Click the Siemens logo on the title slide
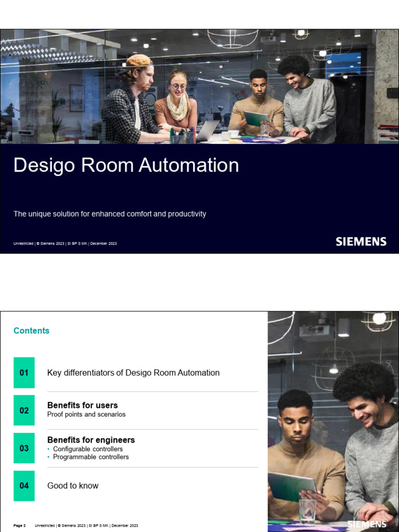The width and height of the screenshot is (399, 532). pyautogui.click(x=361, y=242)
